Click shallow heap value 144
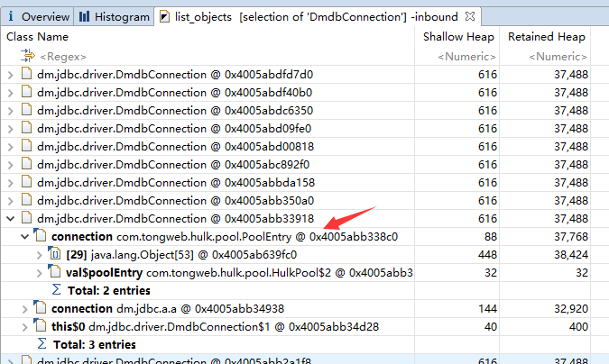This screenshot has width=609, height=364. [487, 309]
